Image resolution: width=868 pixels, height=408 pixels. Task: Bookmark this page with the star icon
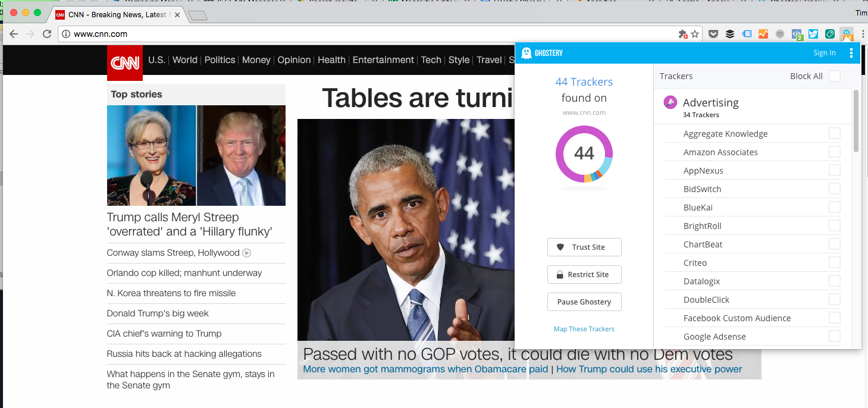(x=695, y=34)
